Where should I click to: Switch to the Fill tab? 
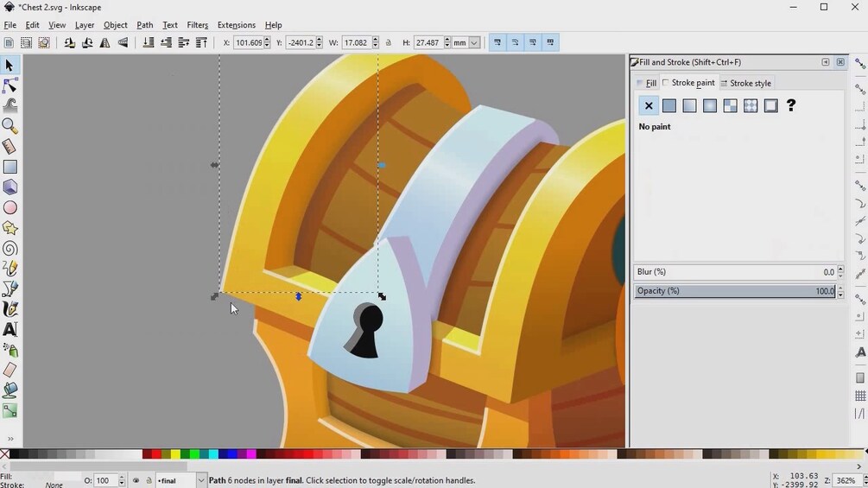pyautogui.click(x=647, y=83)
